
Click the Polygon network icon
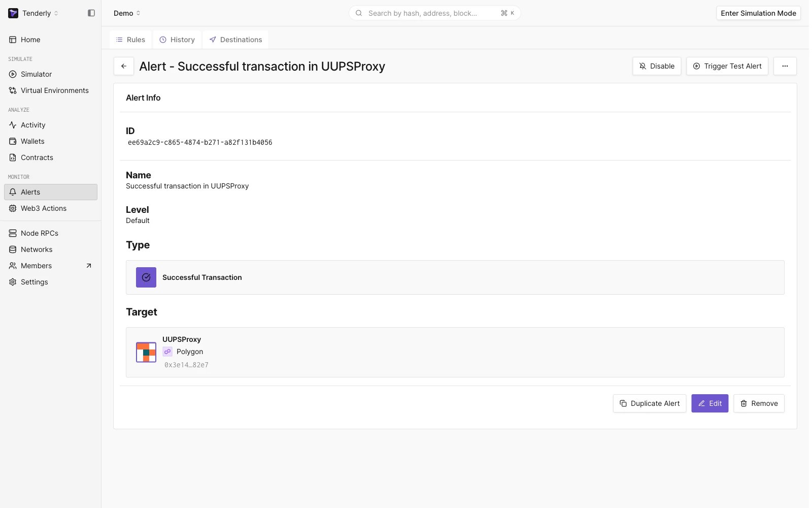pos(167,352)
